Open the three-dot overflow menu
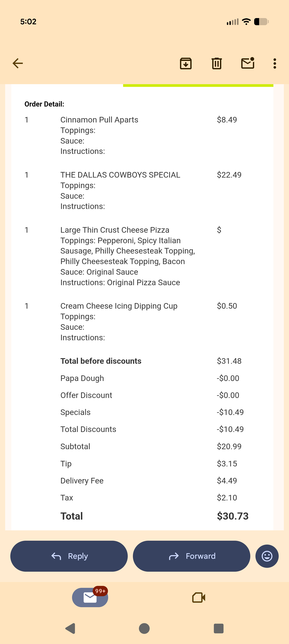 pos(275,63)
